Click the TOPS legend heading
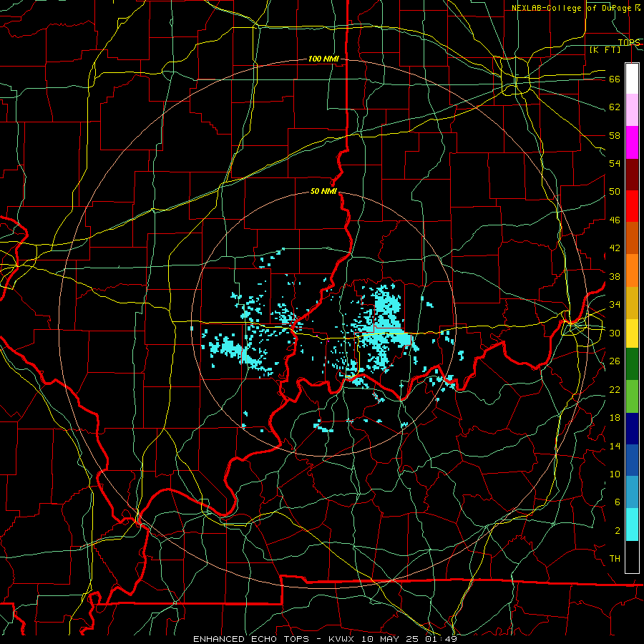Image resolution: width=644 pixels, height=644 pixels. 629,42
